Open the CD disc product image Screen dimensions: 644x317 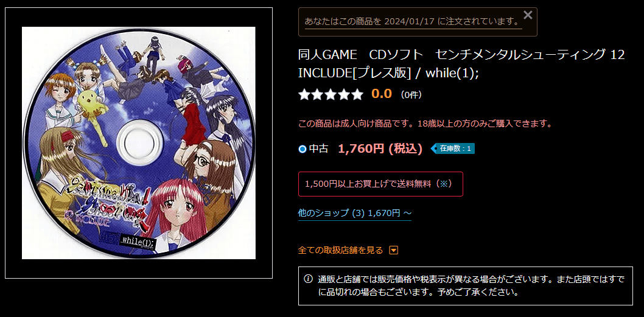pos(139,143)
